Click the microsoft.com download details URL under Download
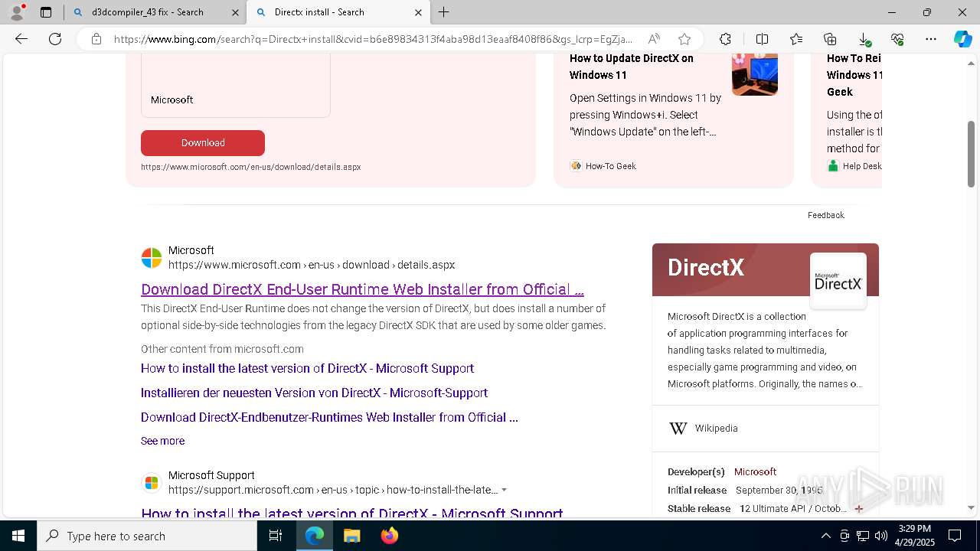Image resolution: width=980 pixels, height=551 pixels. (250, 167)
